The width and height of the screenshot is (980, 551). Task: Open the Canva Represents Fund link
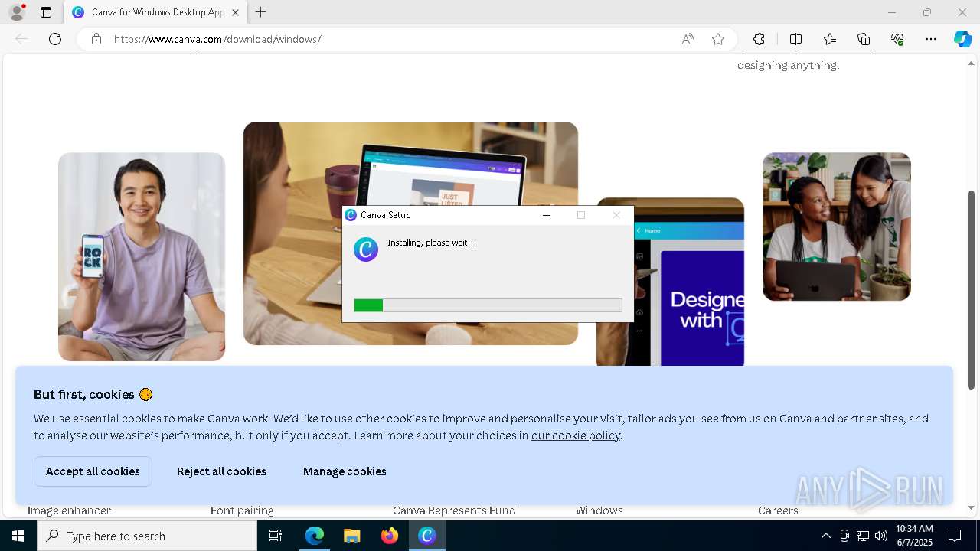coord(454,510)
